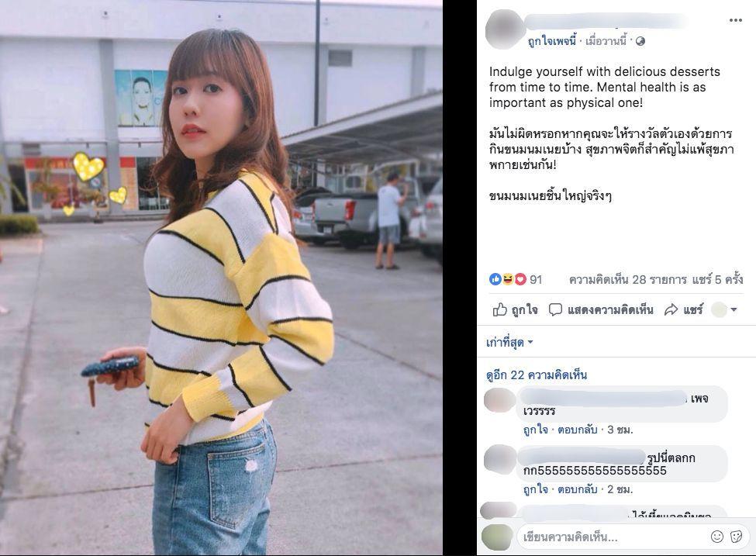Expand ดูอีก 22 ความคิดเห็น previous comments
Viewport: 756px width, 556px height.
[536, 375]
